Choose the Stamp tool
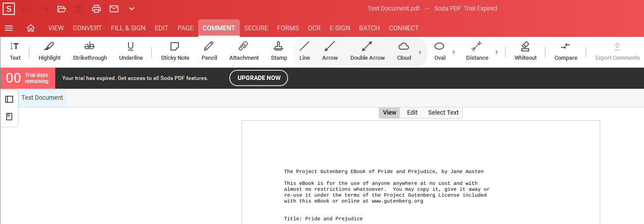The width and height of the screenshot is (644, 224). click(279, 52)
